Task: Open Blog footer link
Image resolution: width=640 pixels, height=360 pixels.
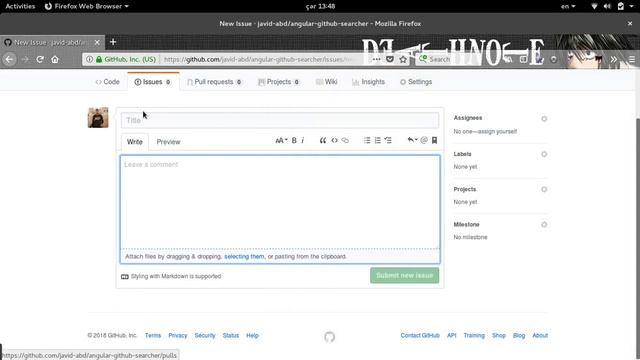Action: (519, 336)
